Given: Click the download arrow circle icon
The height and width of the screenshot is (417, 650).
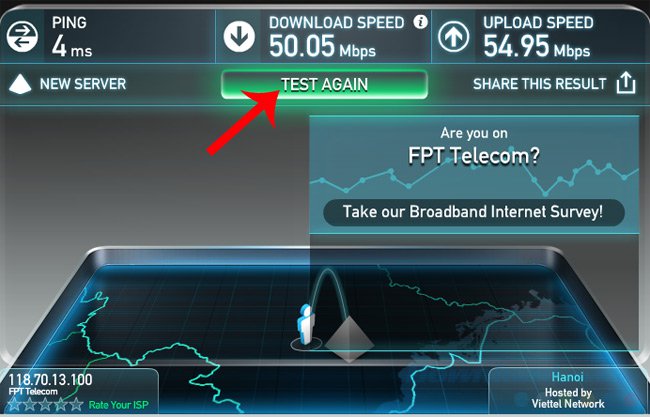Looking at the screenshot, I should pyautogui.click(x=239, y=36).
